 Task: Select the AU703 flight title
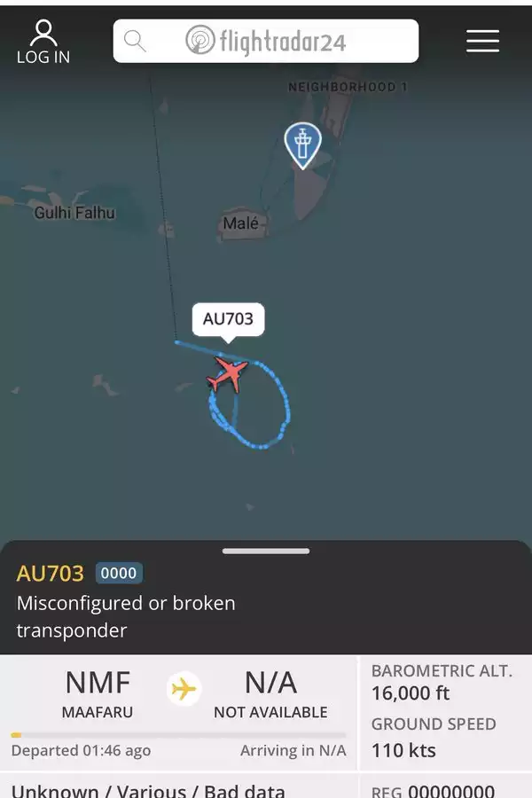[50, 574]
